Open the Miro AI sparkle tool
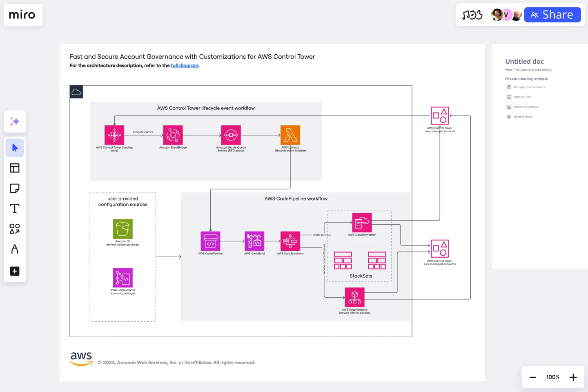Screen dimensions: 588x392 [x=15, y=121]
